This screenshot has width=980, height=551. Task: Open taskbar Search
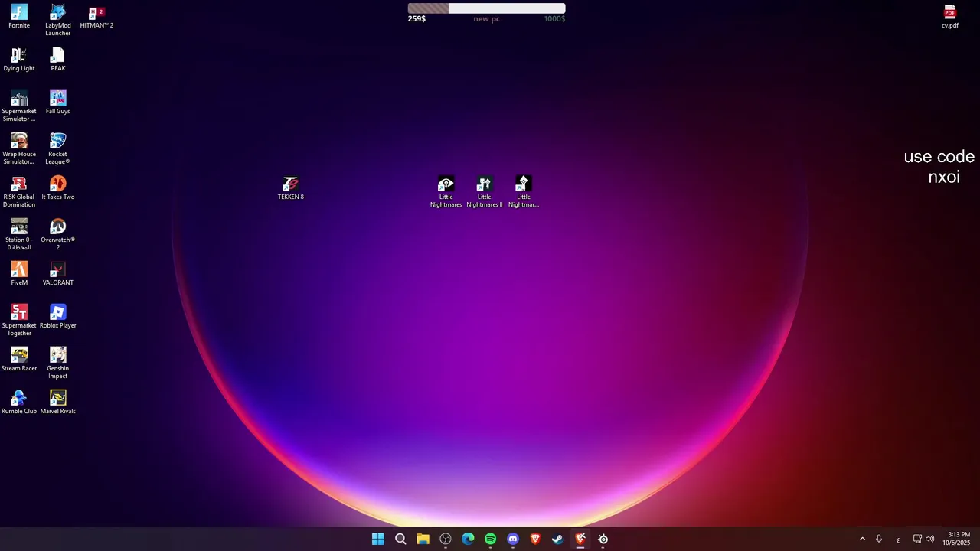tap(400, 539)
